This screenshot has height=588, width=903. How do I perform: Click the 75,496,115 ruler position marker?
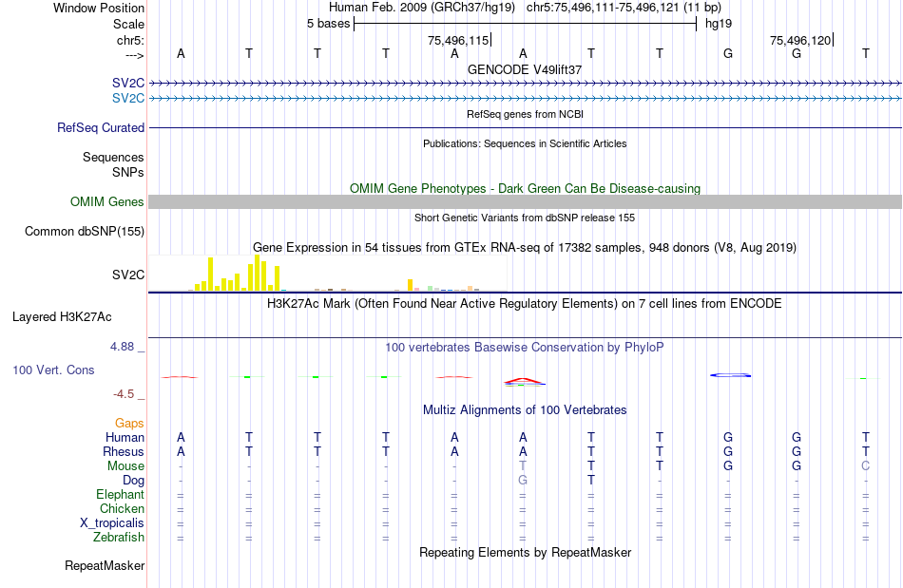(458, 40)
